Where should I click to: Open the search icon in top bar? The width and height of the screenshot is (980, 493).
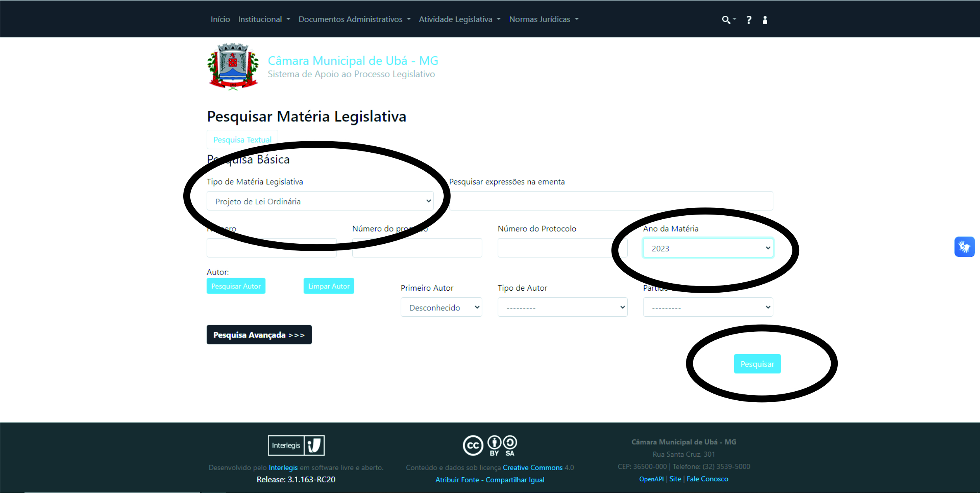point(726,19)
